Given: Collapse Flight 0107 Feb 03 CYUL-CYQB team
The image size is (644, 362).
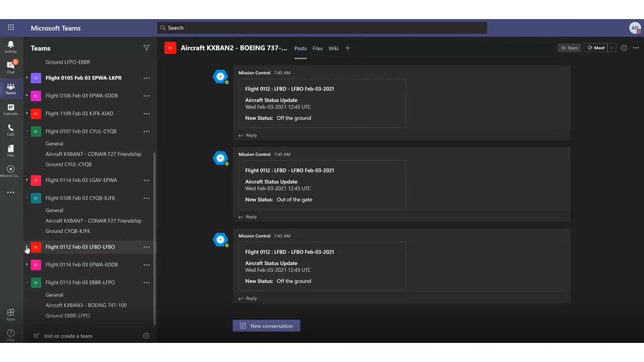Looking at the screenshot, I should pos(27,131).
